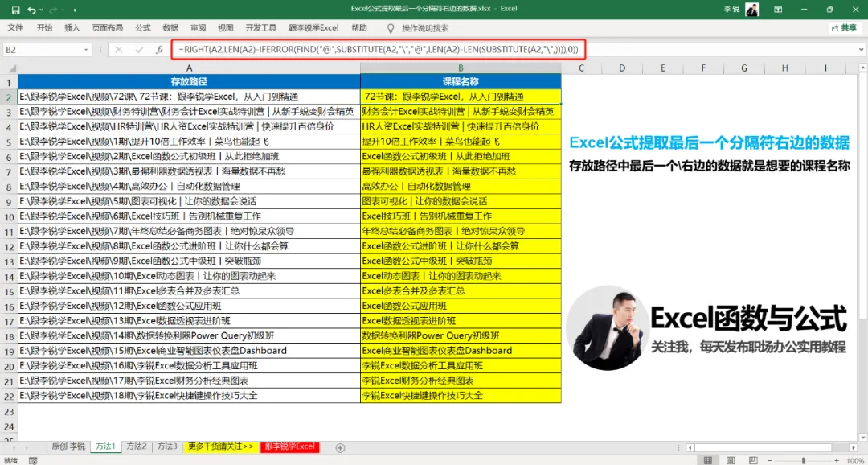Click the fx Insert Function icon
This screenshot has width=868, height=465.
pyautogui.click(x=159, y=50)
